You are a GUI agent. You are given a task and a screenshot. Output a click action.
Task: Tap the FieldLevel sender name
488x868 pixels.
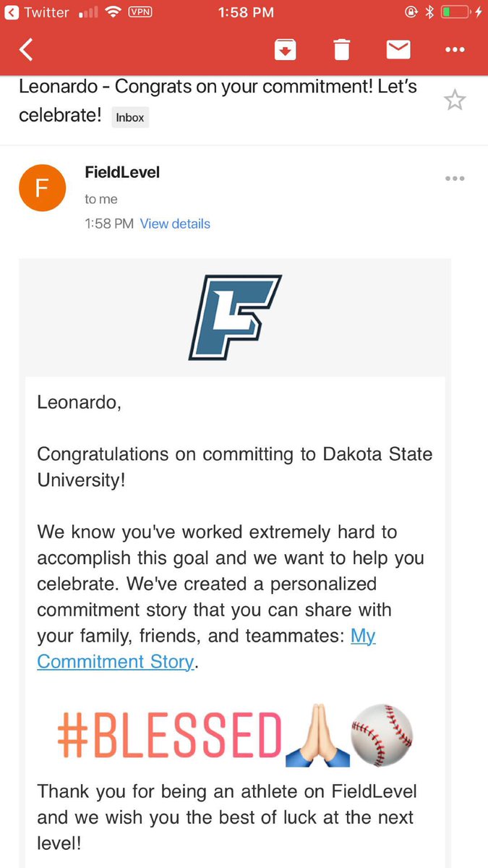coord(122,172)
